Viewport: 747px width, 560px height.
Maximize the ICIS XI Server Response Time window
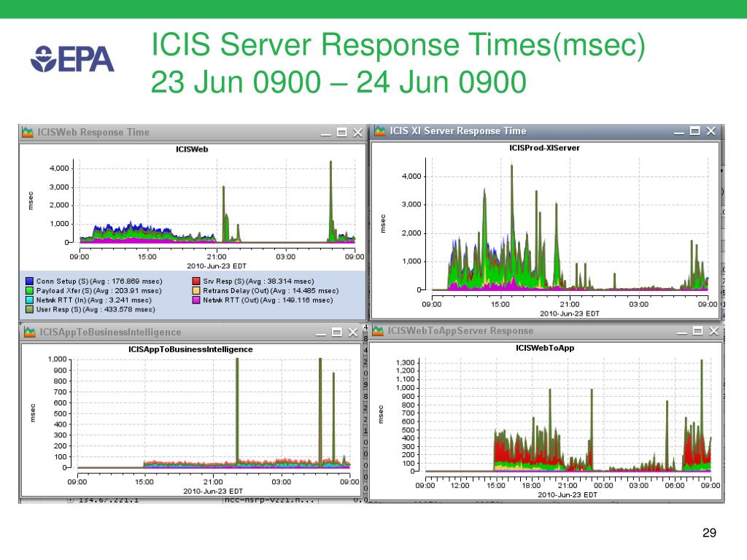695,131
